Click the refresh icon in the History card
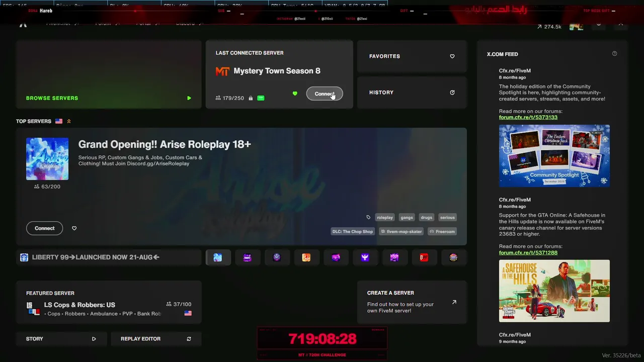The height and width of the screenshot is (362, 644). (452, 93)
